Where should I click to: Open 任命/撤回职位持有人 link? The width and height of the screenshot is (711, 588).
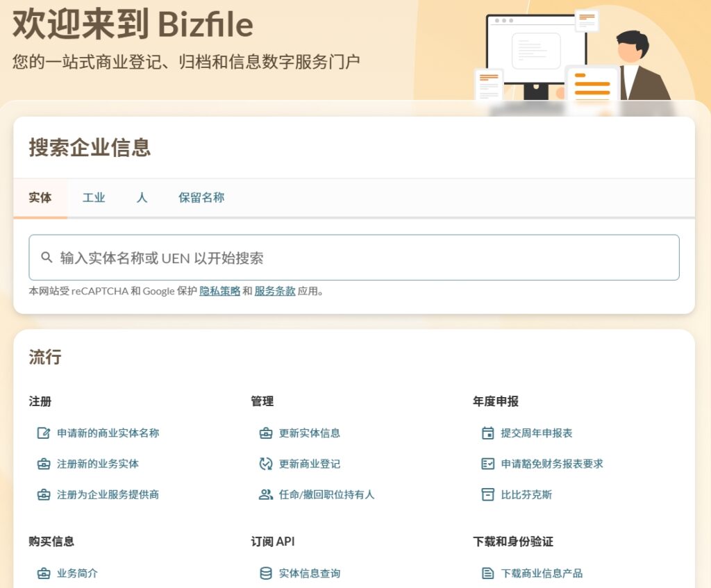(x=327, y=494)
